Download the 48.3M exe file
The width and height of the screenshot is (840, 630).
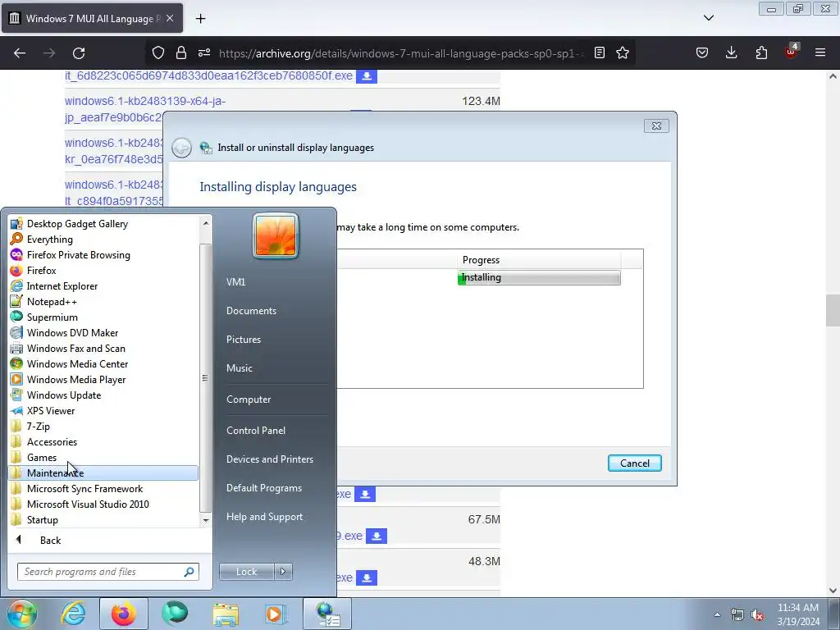(367, 577)
